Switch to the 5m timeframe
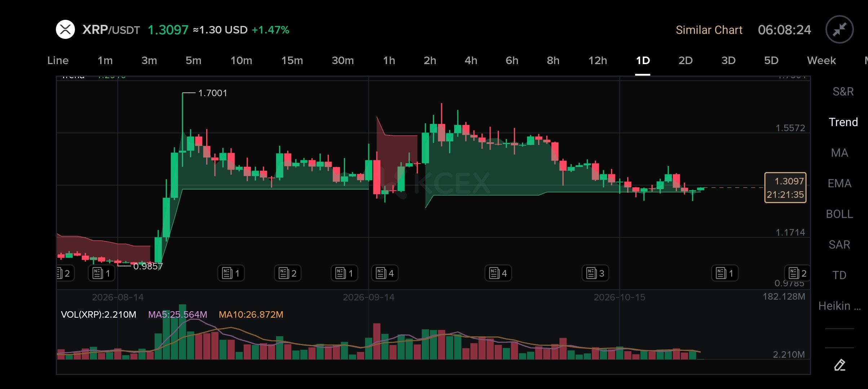Image resolution: width=868 pixels, height=389 pixels. tap(194, 61)
